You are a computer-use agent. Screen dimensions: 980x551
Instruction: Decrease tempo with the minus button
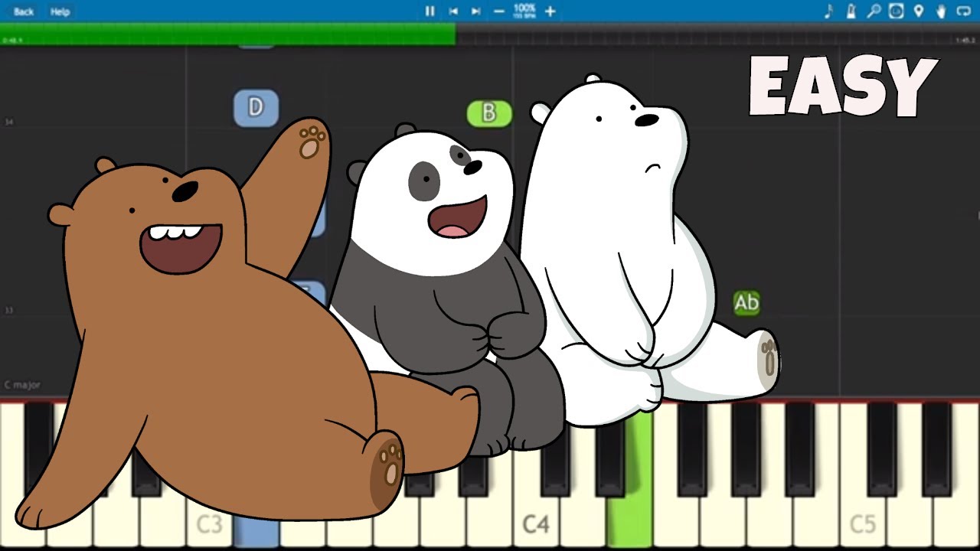coord(499,11)
